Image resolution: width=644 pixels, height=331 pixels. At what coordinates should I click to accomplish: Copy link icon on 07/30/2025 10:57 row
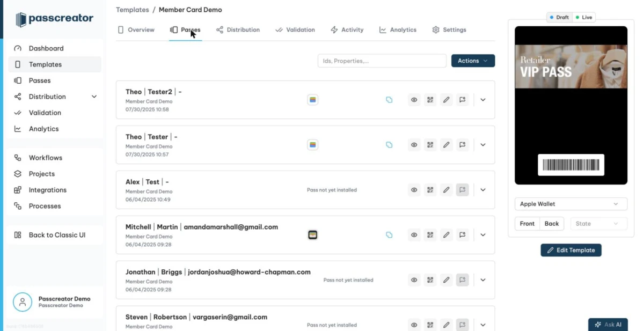click(389, 145)
